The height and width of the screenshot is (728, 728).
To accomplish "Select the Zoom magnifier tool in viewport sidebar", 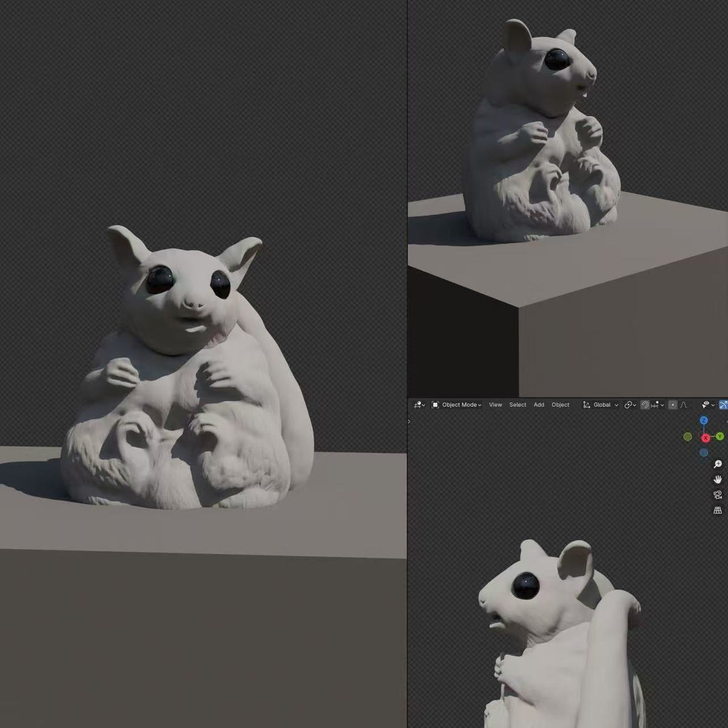I will click(718, 464).
